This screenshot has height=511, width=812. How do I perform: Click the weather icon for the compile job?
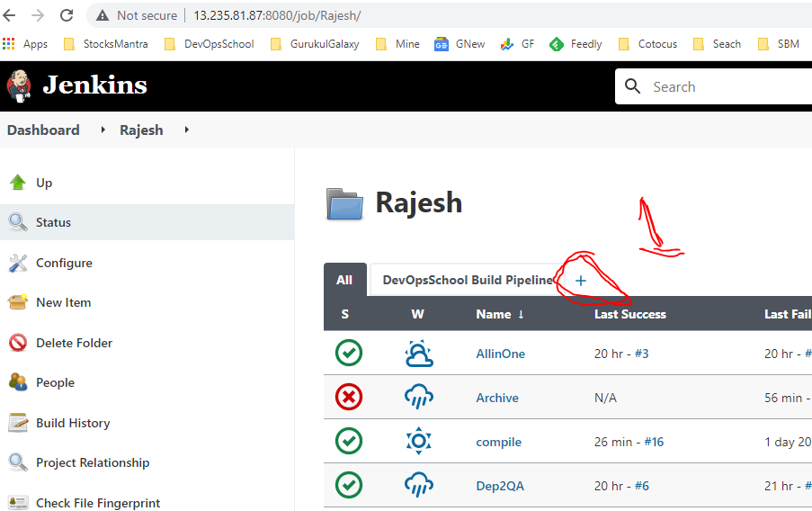(x=419, y=442)
